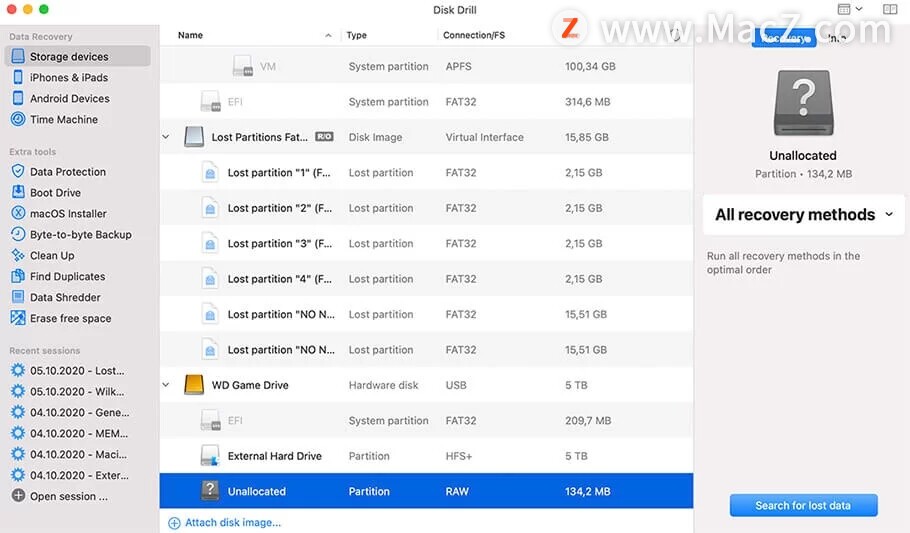Click the Virtual Interface cell
Screen dimensions: 910x533
pyautogui.click(x=485, y=137)
